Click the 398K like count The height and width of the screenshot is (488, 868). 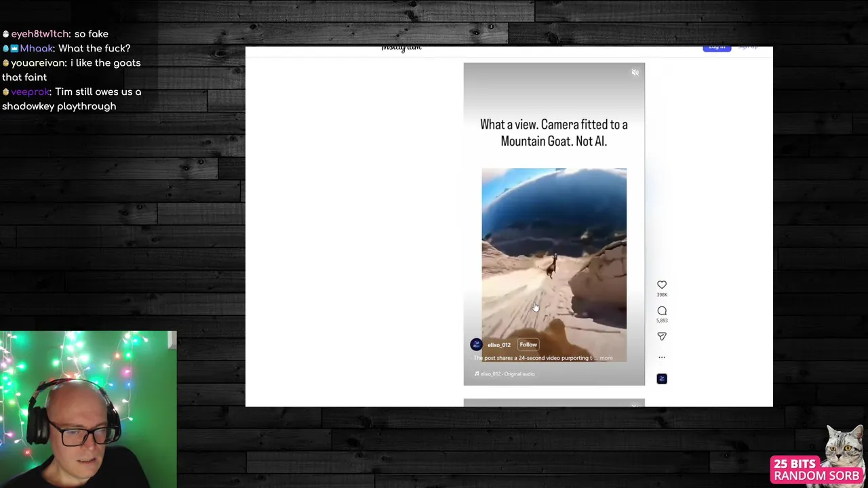(662, 295)
